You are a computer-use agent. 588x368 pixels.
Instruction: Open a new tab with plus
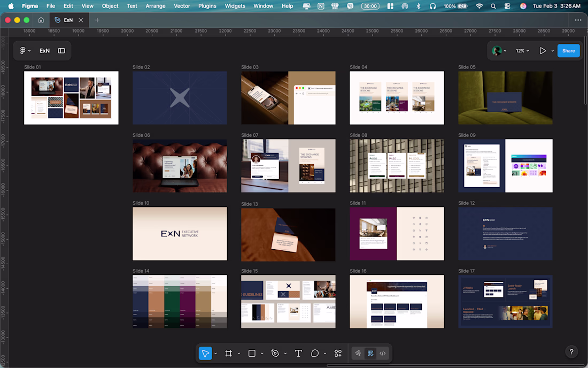click(x=97, y=20)
